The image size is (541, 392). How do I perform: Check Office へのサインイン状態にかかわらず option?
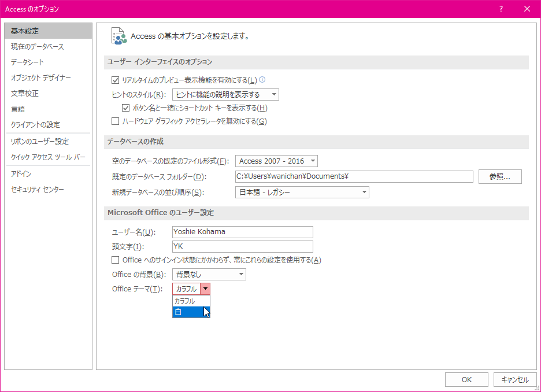[x=115, y=260]
